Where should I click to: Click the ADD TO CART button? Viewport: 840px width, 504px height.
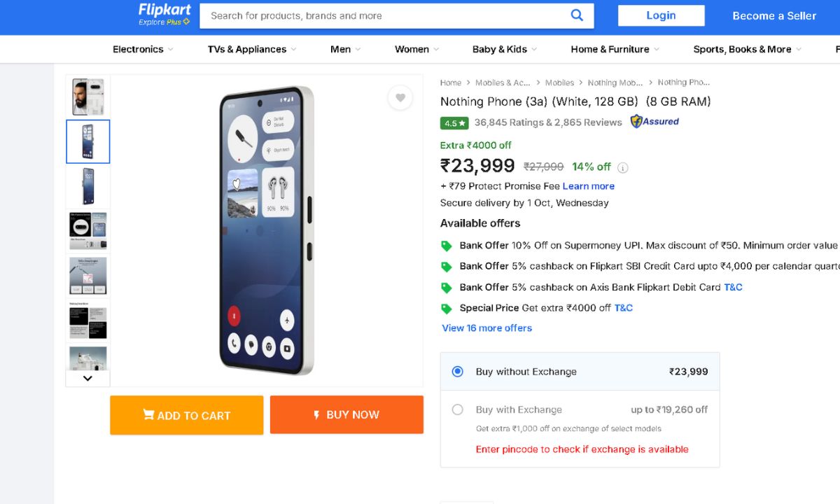(x=187, y=415)
